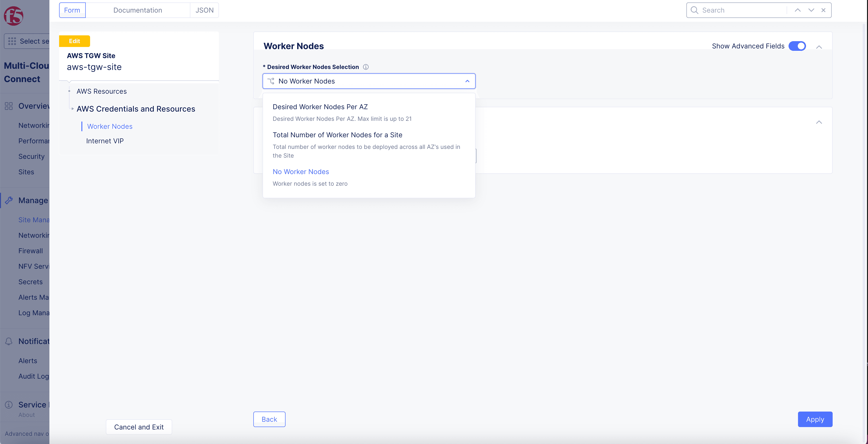This screenshot has width=868, height=444.
Task: Click the yellow Edit badge
Action: pos(74,41)
